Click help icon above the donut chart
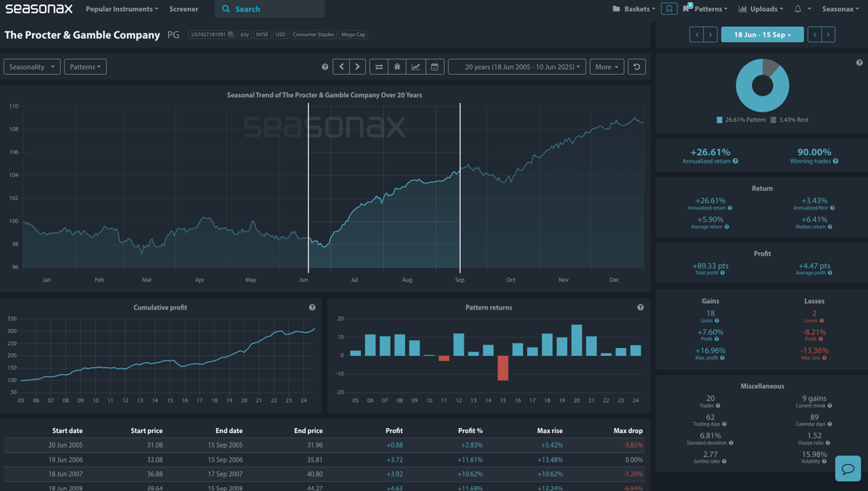Screen dimensions: 868x491 [859, 62]
